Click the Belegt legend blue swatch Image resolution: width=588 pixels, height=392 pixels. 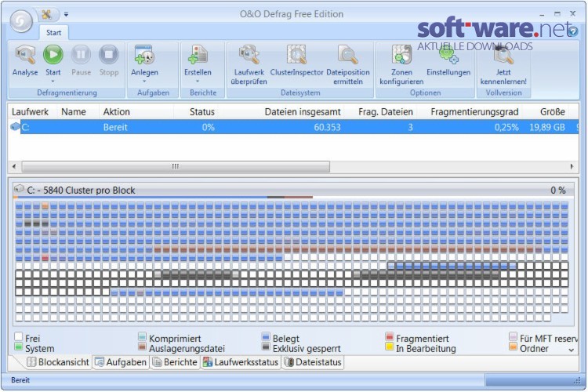(x=266, y=336)
